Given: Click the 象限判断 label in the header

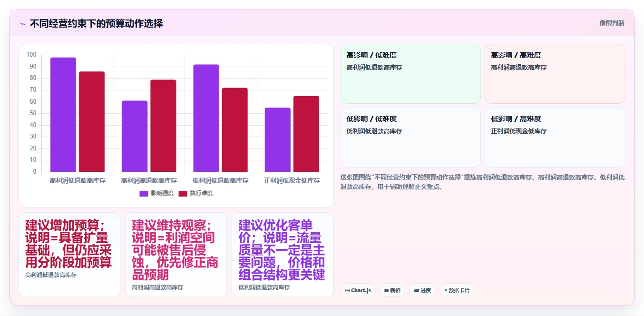Looking at the screenshot, I should [x=612, y=23].
